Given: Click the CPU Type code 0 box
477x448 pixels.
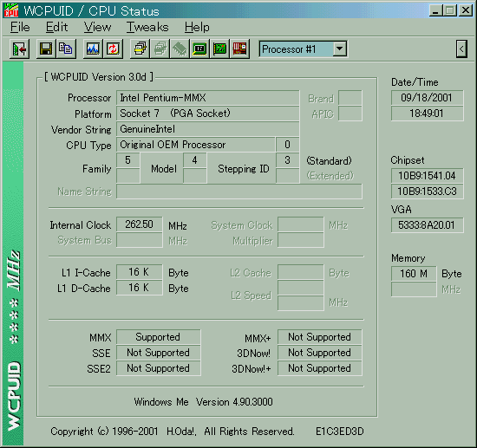Looking at the screenshot, I should tap(287, 145).
